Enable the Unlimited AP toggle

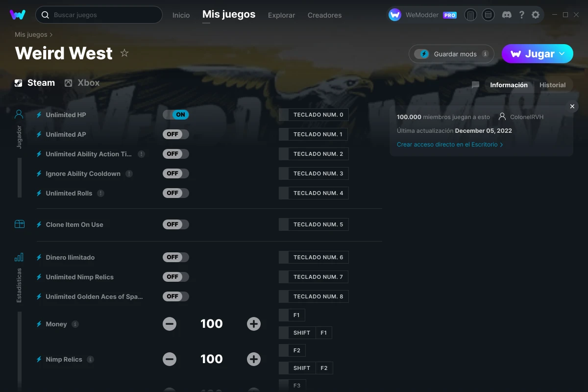click(176, 134)
